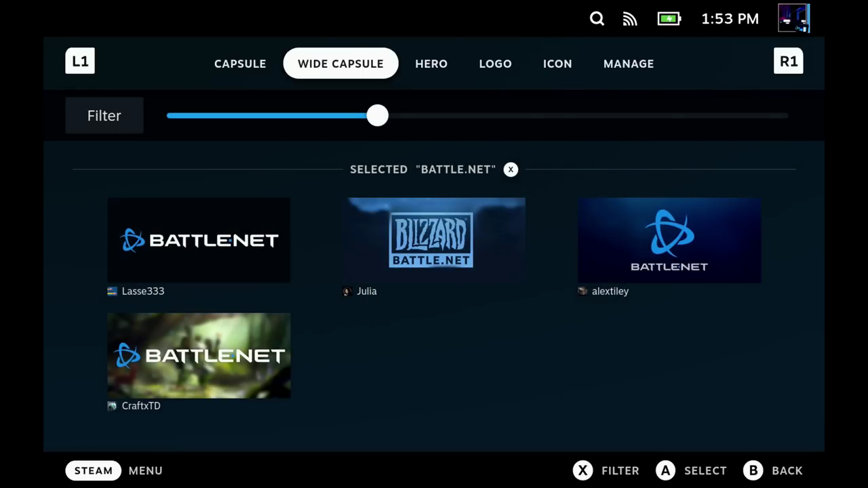Viewport: 868px width, 488px height.
Task: Click the SELECT label in footer
Action: [x=705, y=470]
